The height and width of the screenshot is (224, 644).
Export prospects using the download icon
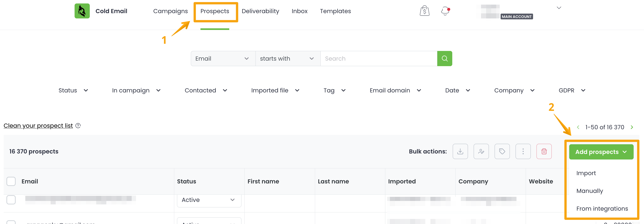(x=460, y=151)
